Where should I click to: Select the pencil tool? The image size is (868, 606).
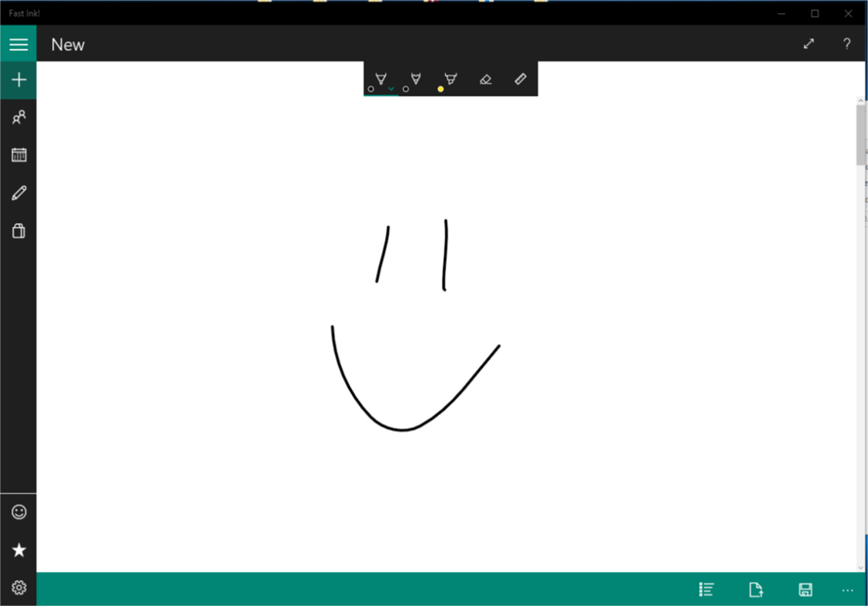click(x=416, y=78)
